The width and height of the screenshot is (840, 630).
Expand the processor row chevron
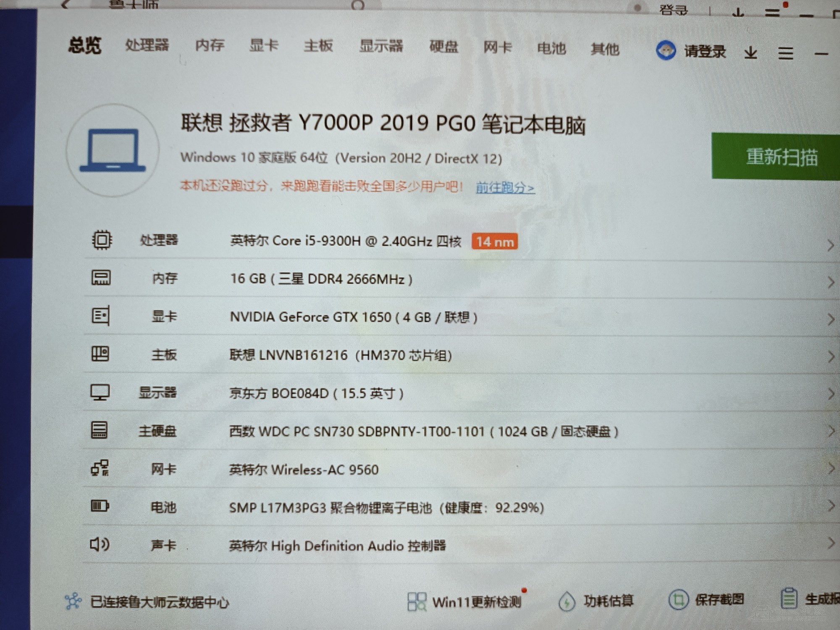tap(830, 245)
